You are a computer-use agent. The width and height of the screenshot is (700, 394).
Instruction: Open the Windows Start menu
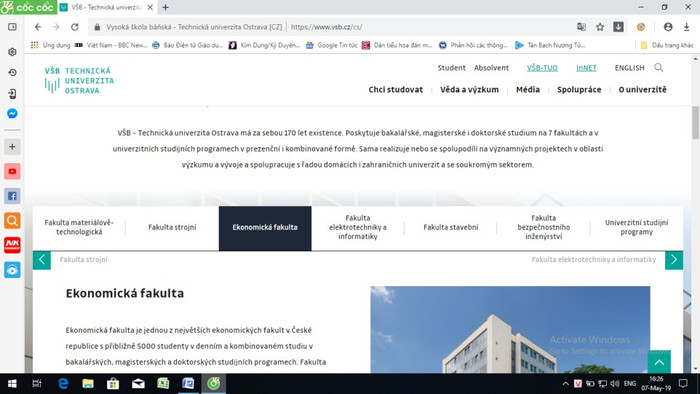tap(12, 384)
